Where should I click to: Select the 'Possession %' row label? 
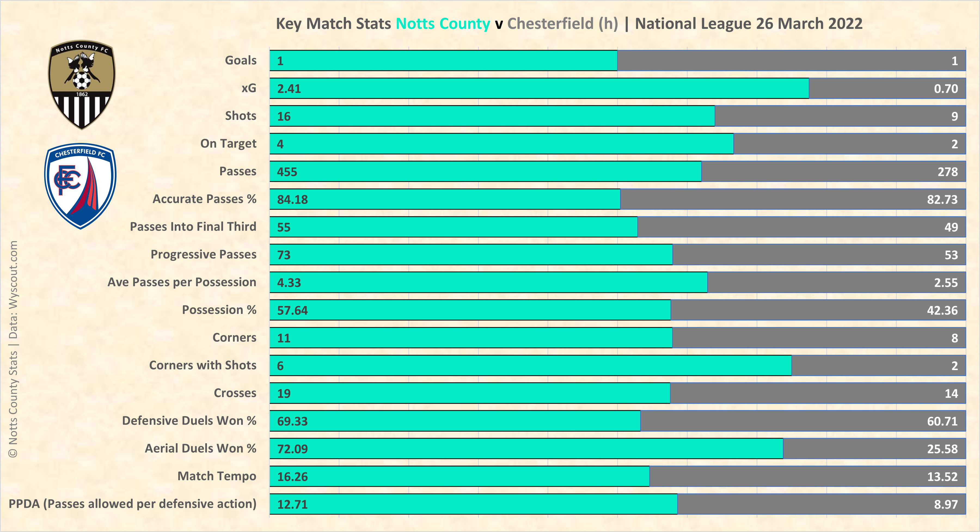tap(219, 310)
